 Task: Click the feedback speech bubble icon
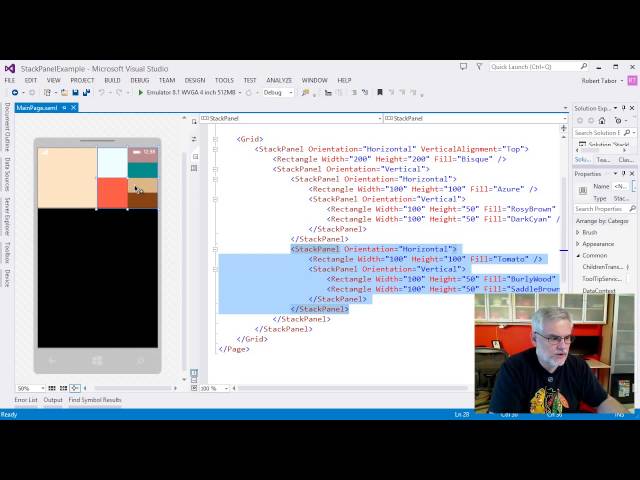pos(463,66)
